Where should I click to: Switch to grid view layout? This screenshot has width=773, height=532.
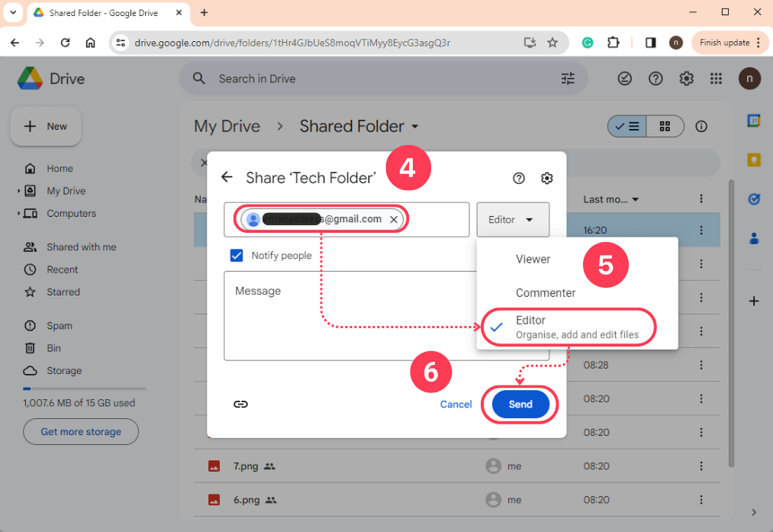[663, 126]
